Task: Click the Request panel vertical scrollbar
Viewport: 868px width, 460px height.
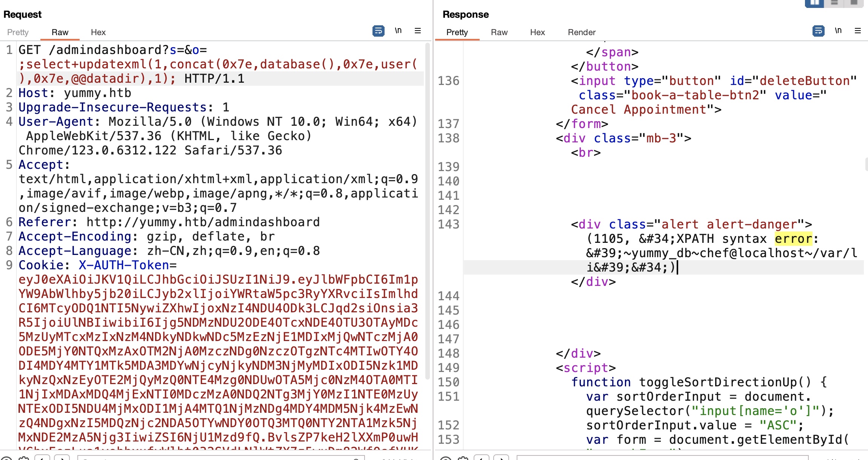Action: [x=427, y=211]
